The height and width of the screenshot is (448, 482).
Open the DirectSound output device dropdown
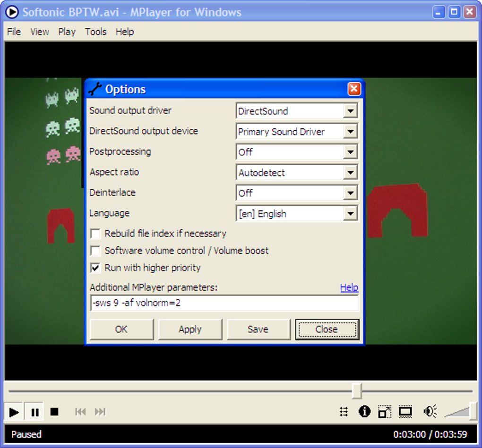pos(351,131)
